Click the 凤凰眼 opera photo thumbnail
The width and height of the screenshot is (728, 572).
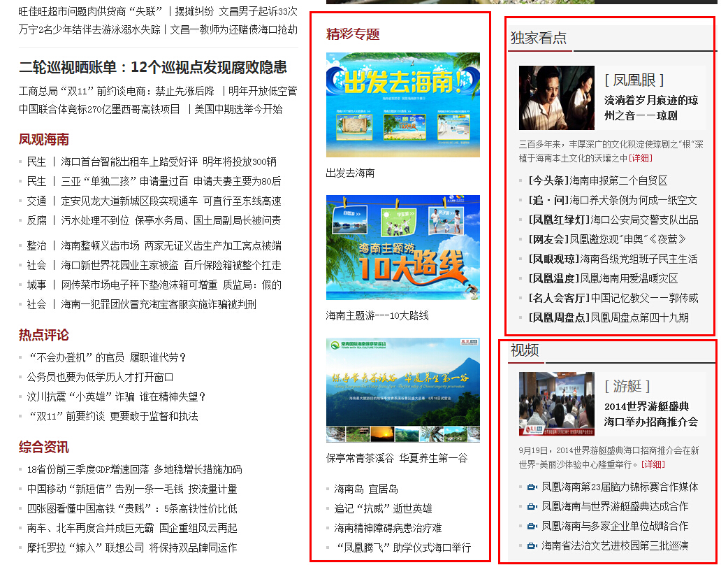click(556, 98)
